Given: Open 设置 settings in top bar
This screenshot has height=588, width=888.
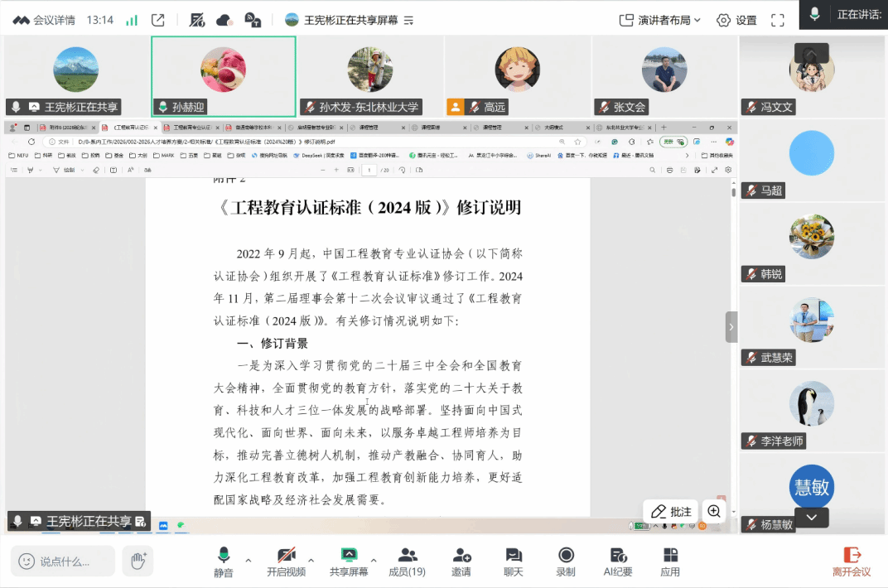Looking at the screenshot, I should click(x=736, y=20).
